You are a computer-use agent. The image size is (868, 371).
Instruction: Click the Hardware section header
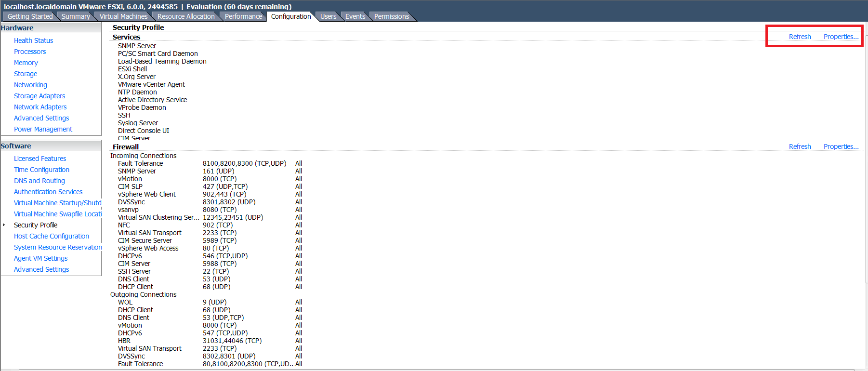[51, 28]
